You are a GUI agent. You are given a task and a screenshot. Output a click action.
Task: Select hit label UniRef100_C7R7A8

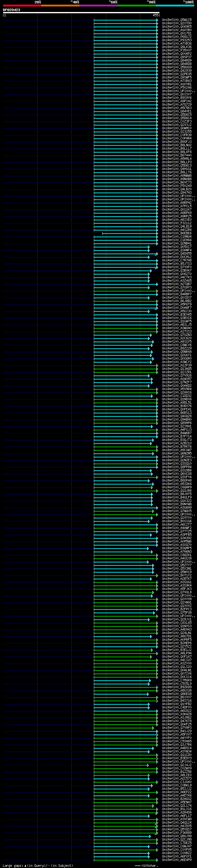pyautogui.click(x=177, y=260)
